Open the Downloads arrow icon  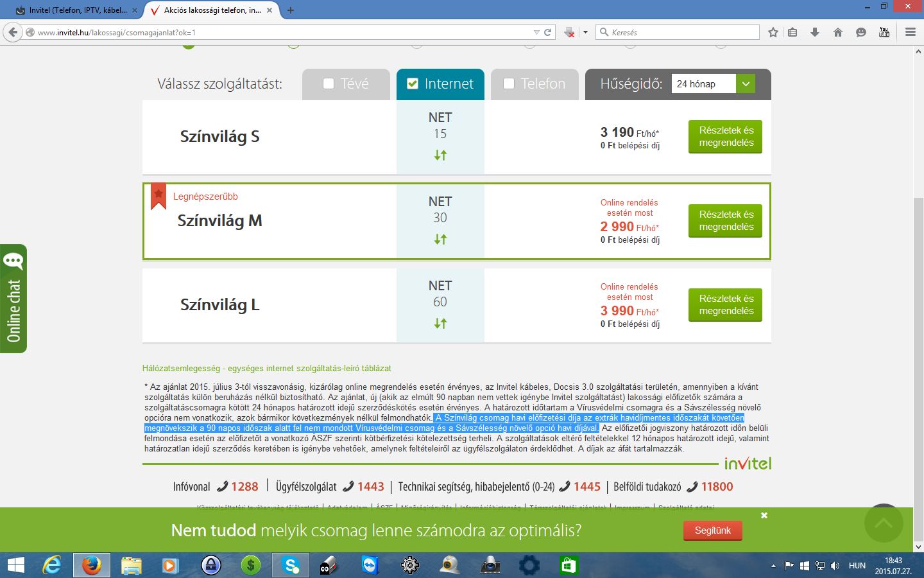(x=815, y=32)
